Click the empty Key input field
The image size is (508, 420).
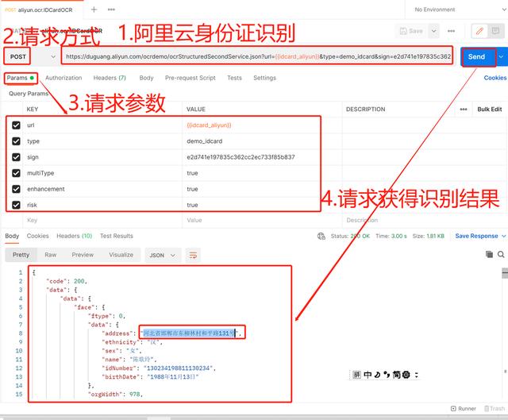[102, 221]
